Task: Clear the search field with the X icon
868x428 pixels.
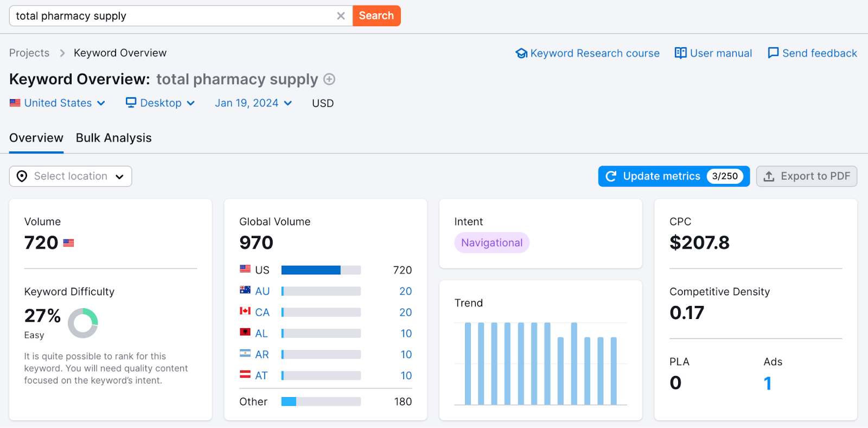Action: (341, 16)
